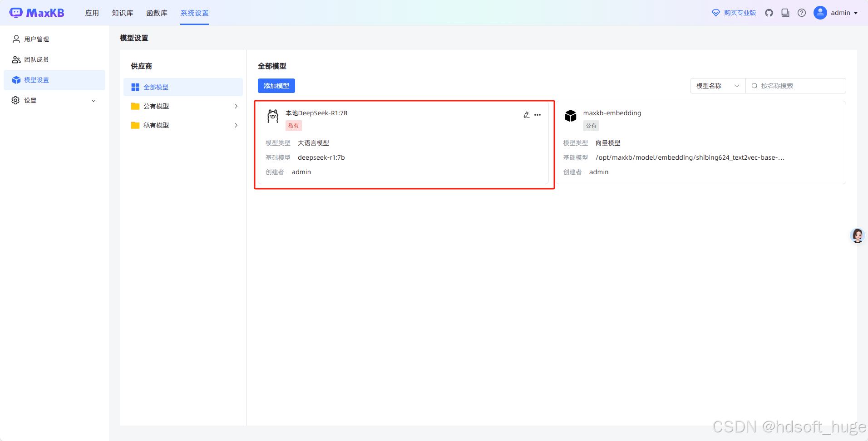The image size is (868, 441).
Task: Click the 按名称搜索 search field
Action: tap(796, 86)
